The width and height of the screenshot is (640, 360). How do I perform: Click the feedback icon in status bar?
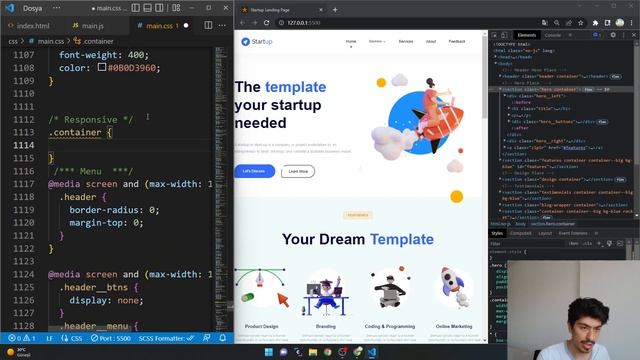pyautogui.click(x=207, y=338)
